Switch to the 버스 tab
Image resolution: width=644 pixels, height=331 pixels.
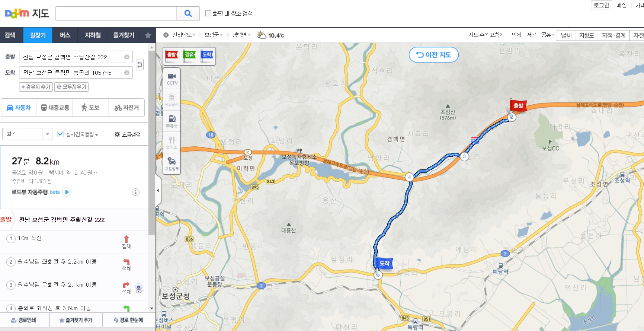65,35
